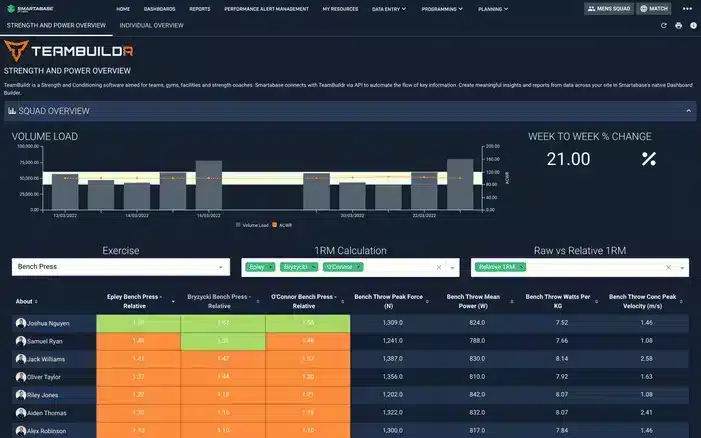Open the Bench Press exercise dropdown
The height and width of the screenshot is (438, 701).
(x=121, y=267)
